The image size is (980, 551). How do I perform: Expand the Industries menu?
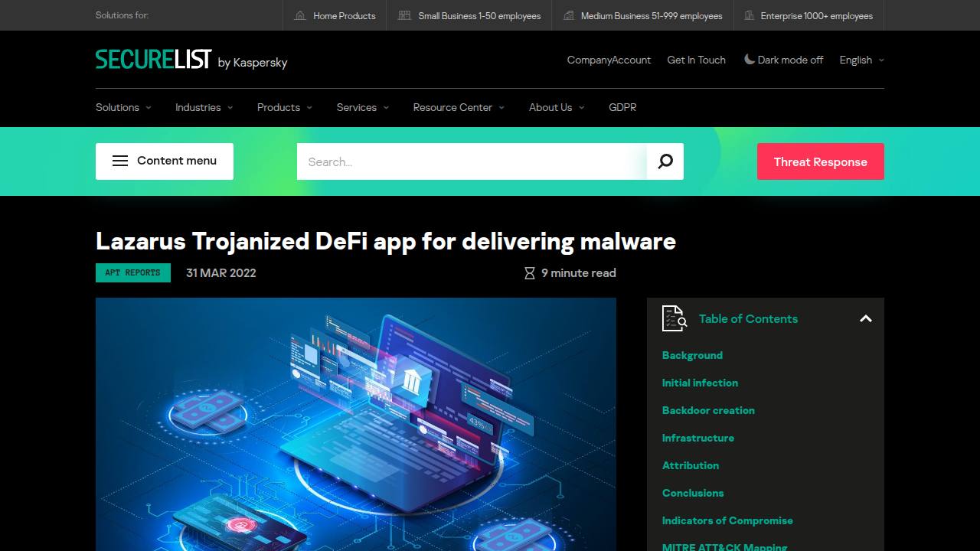click(x=204, y=107)
